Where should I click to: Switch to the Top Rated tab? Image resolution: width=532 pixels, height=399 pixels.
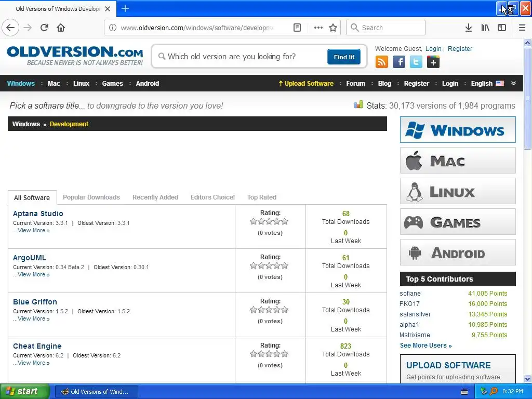(x=262, y=197)
